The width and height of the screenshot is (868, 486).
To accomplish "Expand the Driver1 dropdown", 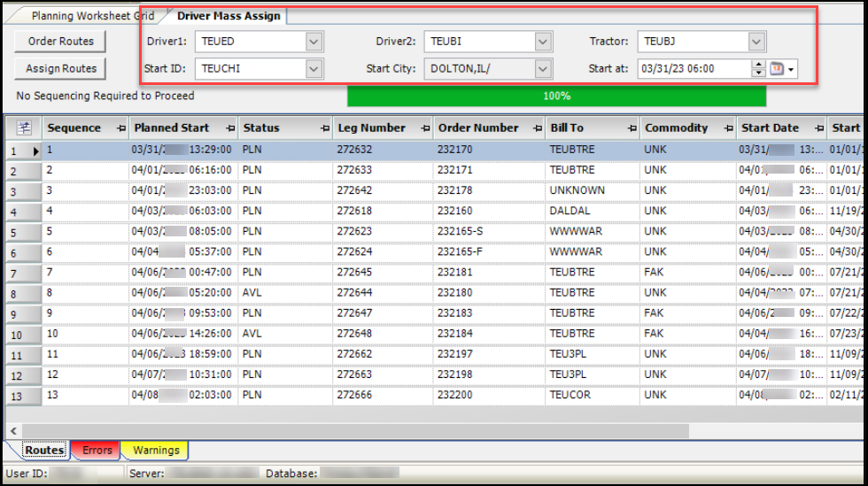I will [x=314, y=42].
